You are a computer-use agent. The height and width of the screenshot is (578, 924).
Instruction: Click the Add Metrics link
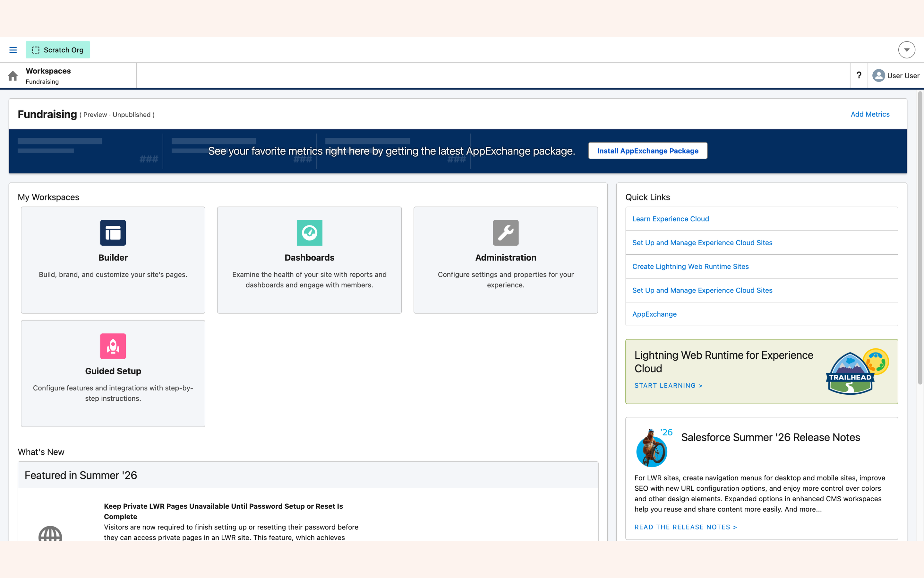click(x=870, y=114)
